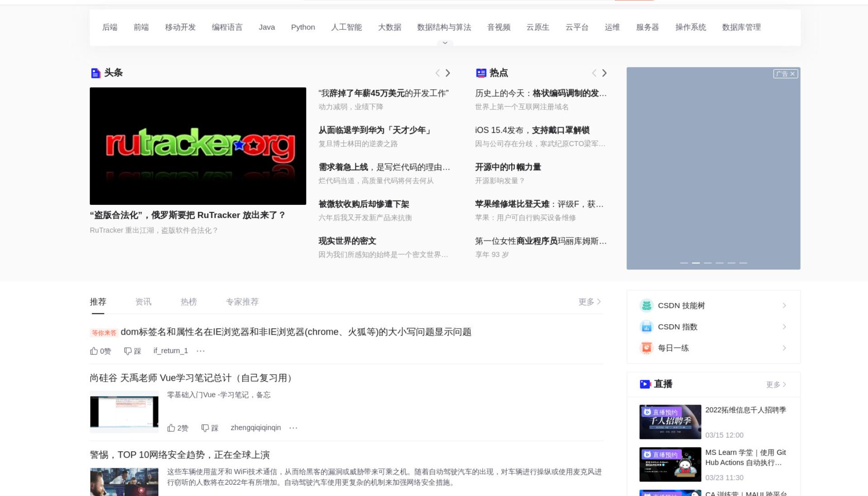Open the 前端 category

tap(141, 27)
